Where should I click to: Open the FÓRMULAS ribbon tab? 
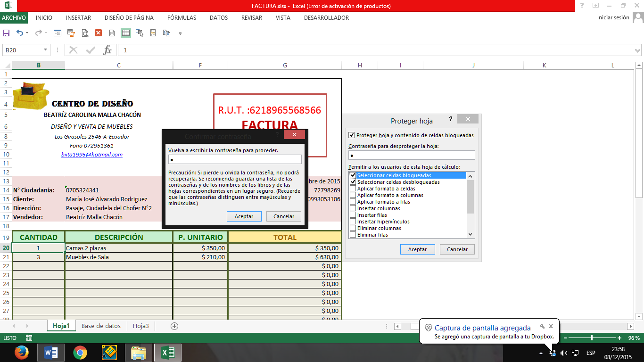[x=182, y=18]
